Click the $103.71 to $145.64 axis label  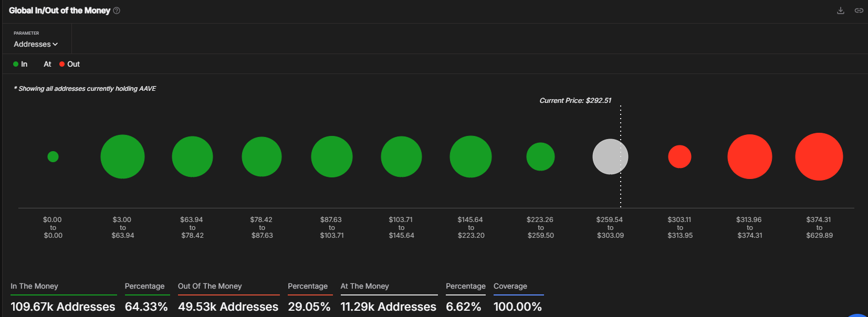pos(401,227)
